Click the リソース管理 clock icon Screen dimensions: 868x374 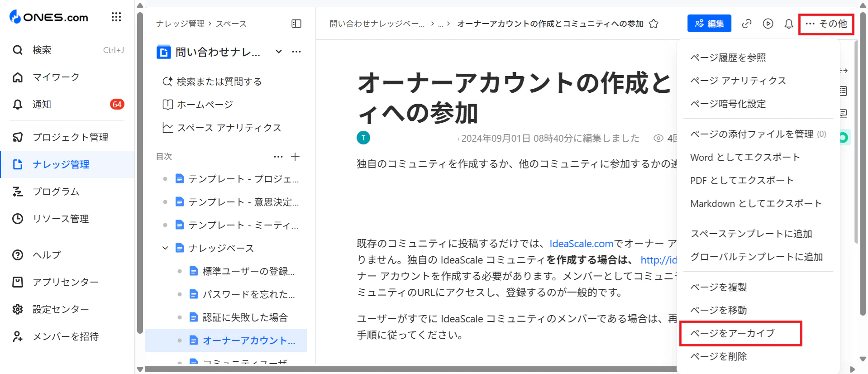[18, 219]
